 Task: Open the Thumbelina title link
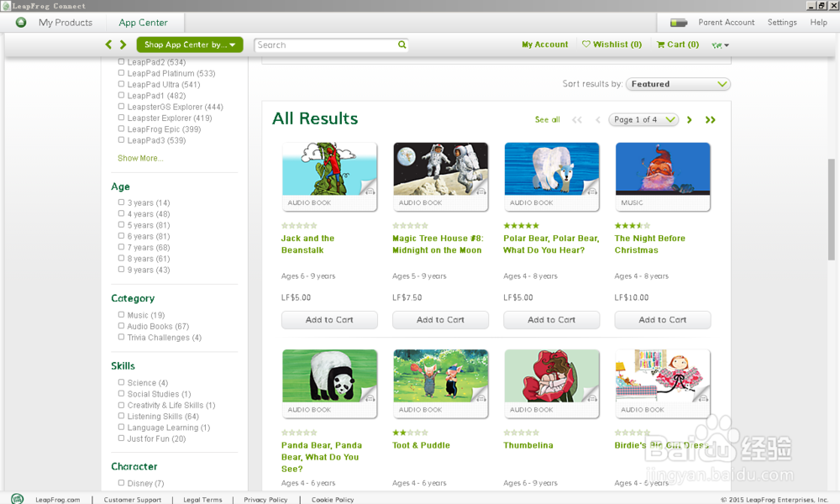tap(528, 445)
